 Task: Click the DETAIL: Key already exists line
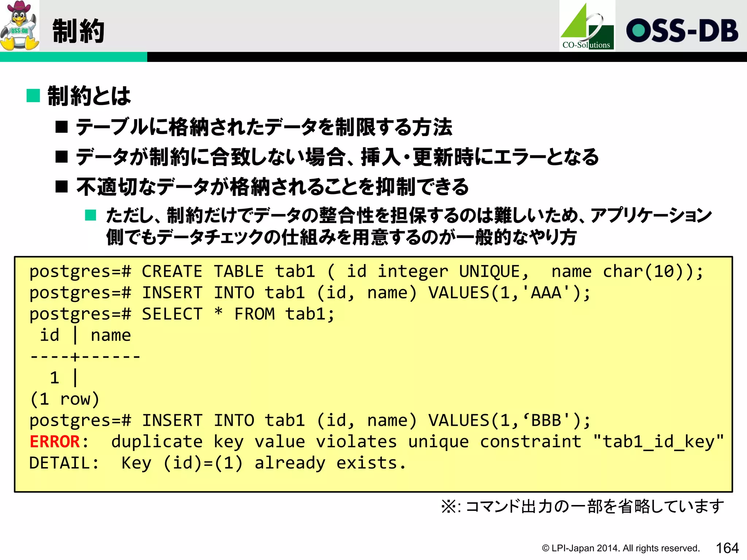click(x=217, y=463)
